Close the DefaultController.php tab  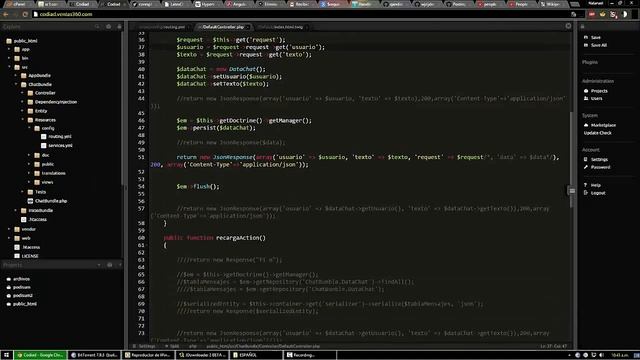click(248, 27)
